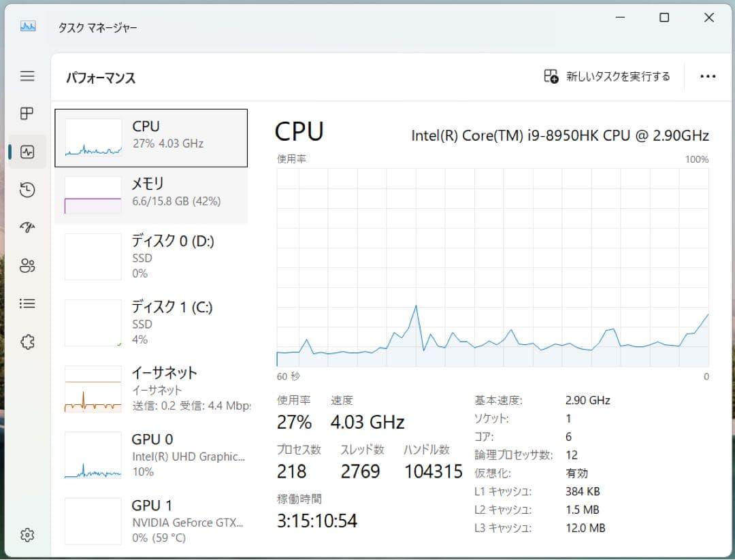This screenshot has height=560, width=735.
Task: Open the three-dot more options menu
Action: point(708,76)
